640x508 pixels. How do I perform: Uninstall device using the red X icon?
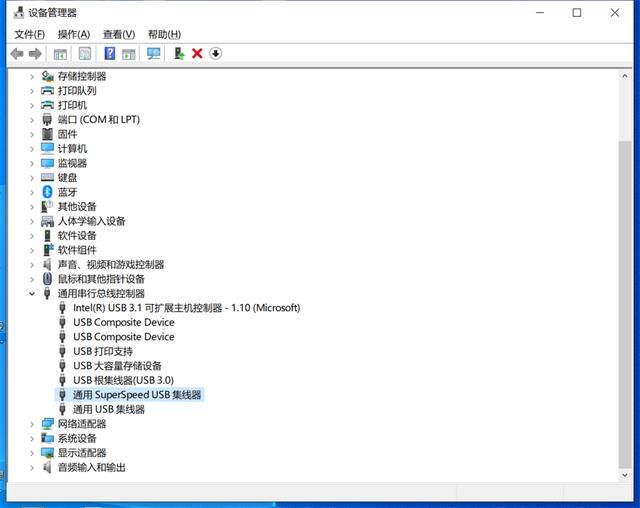197,53
